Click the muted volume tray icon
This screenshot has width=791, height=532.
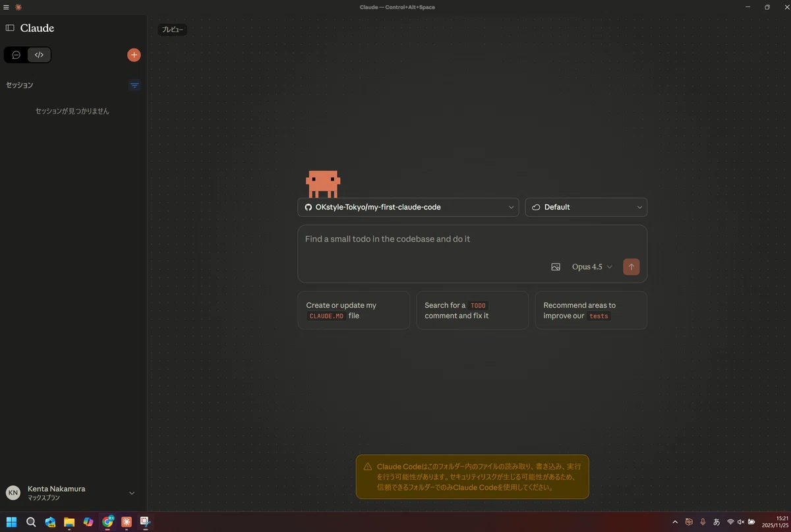tap(741, 522)
